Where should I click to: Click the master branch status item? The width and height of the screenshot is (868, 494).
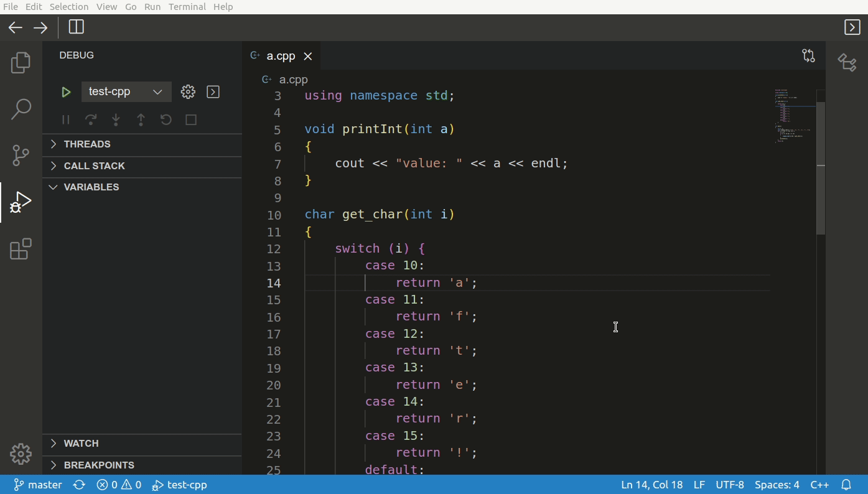[38, 485]
